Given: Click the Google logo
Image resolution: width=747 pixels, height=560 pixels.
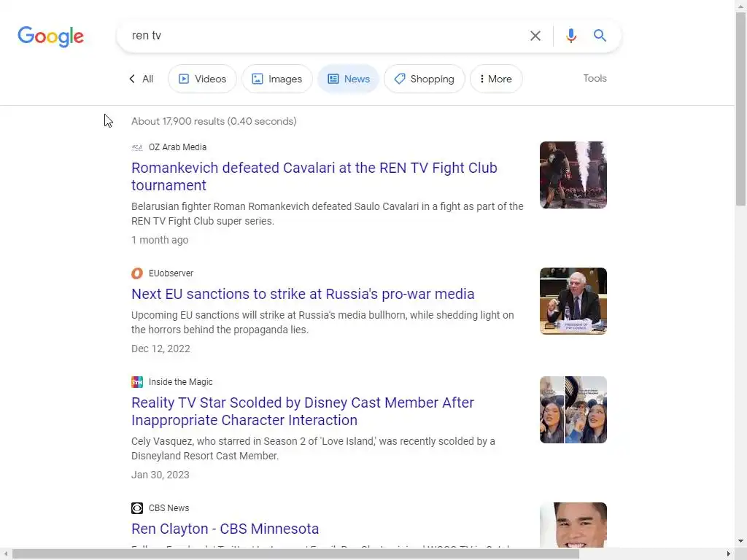Looking at the screenshot, I should point(50,36).
